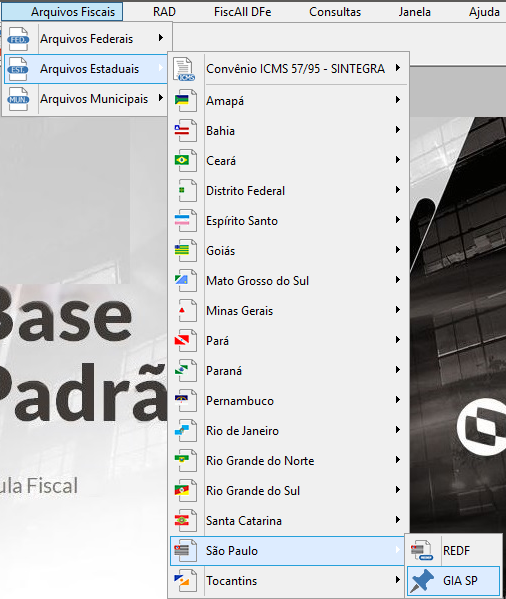This screenshot has width=506, height=599.
Task: Choose the Espírito Santo label
Action: click(x=242, y=221)
